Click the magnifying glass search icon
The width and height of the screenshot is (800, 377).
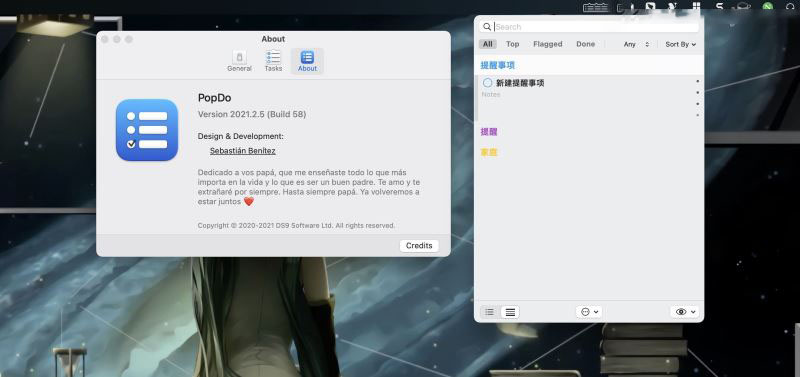(487, 27)
